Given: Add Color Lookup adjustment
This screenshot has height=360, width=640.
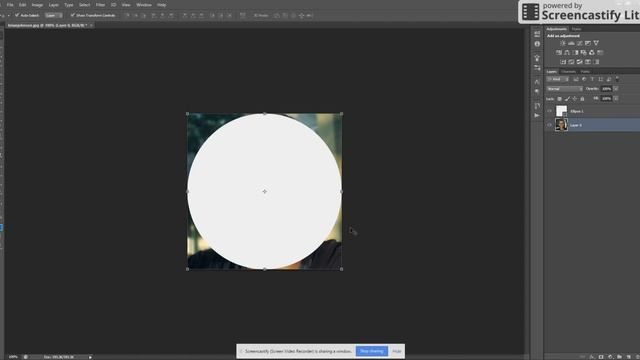Looking at the screenshot, I should click(x=600, y=52).
